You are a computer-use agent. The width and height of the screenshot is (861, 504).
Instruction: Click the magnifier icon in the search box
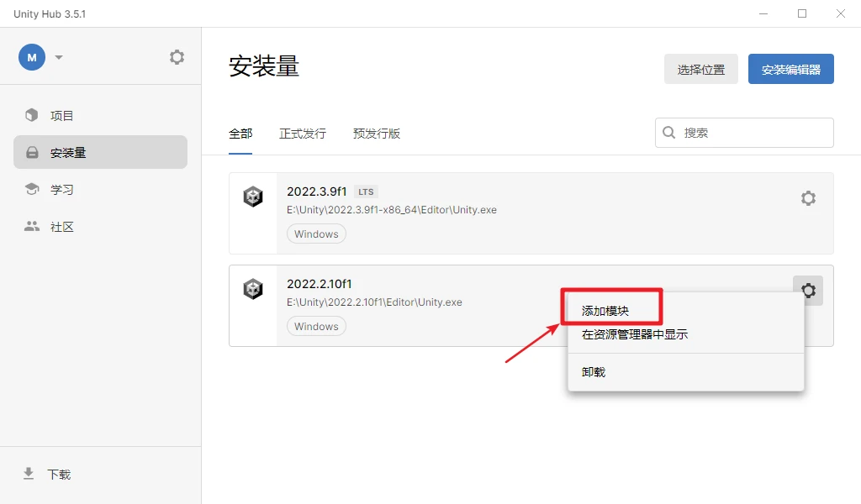pos(668,133)
